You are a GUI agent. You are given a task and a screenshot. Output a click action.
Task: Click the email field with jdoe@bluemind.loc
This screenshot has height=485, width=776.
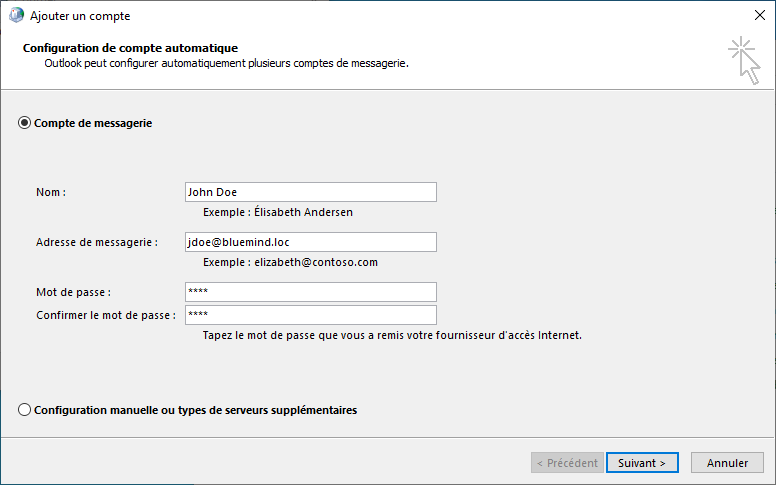310,242
